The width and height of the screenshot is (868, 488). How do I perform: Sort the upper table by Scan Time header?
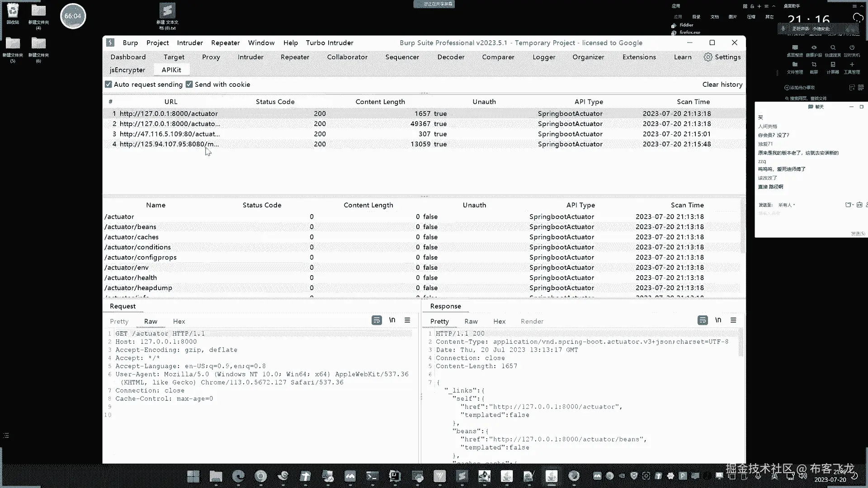coord(693,102)
